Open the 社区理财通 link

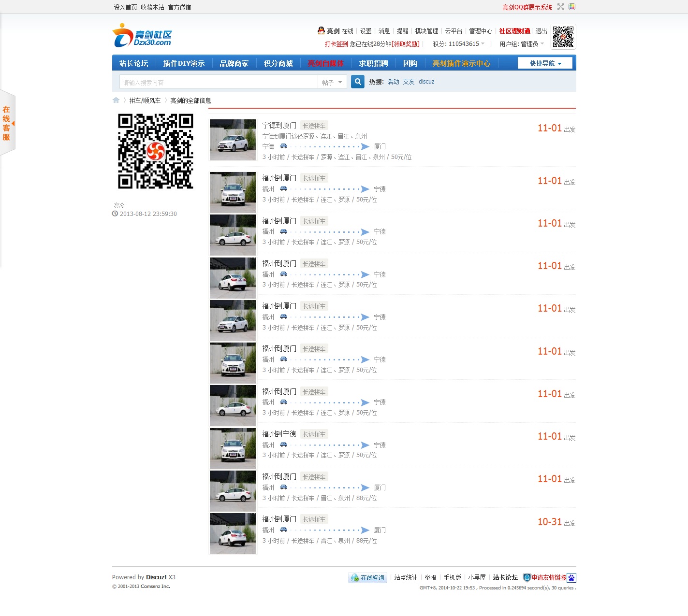click(x=514, y=31)
